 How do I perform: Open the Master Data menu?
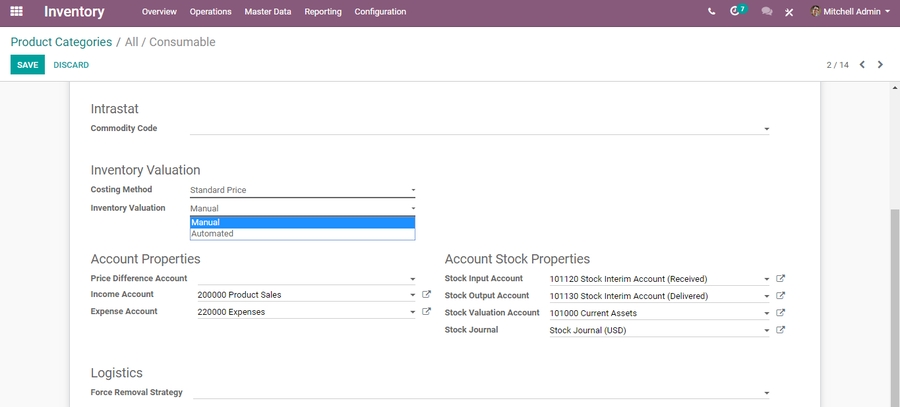pyautogui.click(x=268, y=12)
